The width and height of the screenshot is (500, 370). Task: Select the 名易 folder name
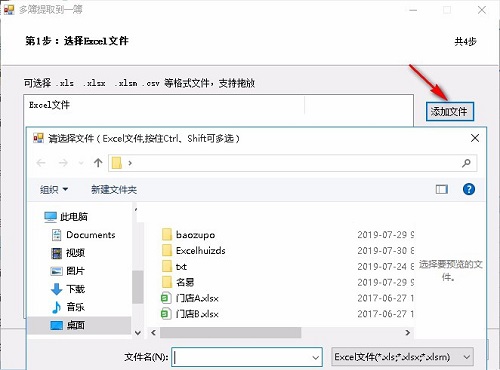coord(185,282)
